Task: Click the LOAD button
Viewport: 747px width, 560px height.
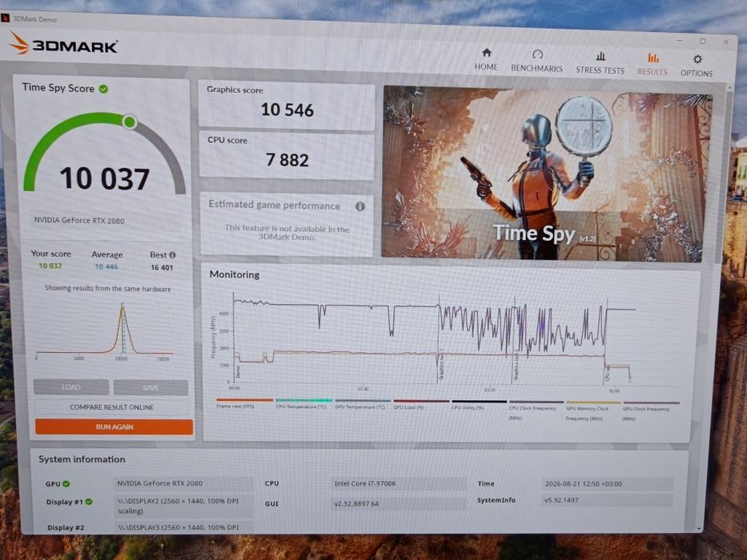Action: coord(71,387)
